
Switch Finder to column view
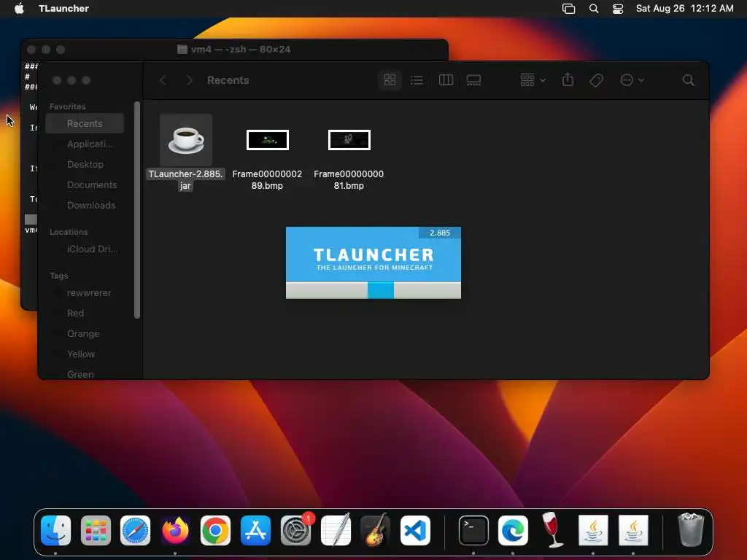point(446,80)
